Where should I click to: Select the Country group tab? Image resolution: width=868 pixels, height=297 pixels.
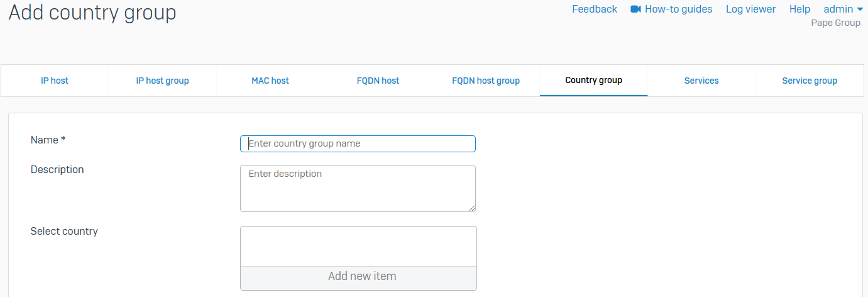coord(593,81)
